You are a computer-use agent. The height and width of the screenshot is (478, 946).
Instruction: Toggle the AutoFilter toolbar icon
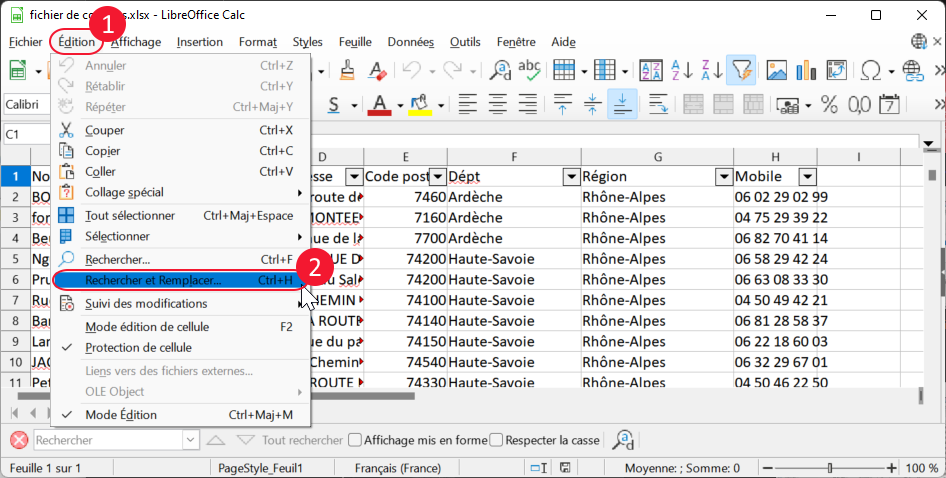click(741, 70)
